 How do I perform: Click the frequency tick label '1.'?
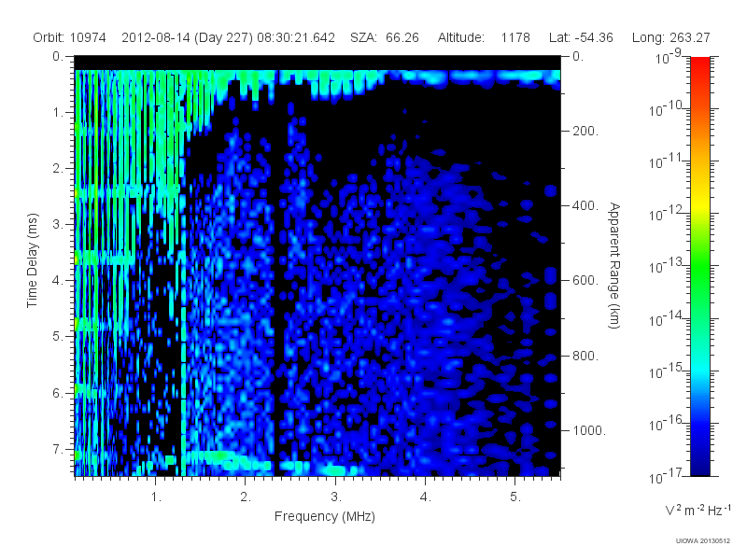click(x=156, y=497)
